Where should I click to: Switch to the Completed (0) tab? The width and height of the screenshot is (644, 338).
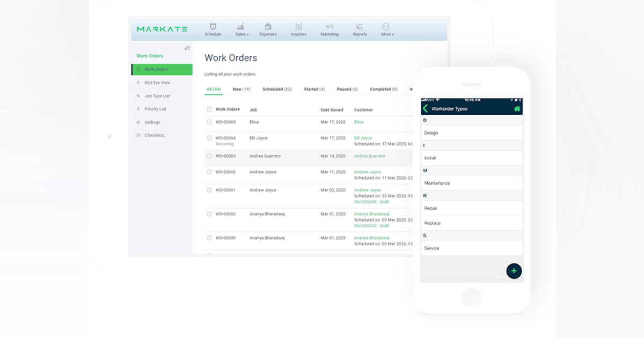coord(384,89)
